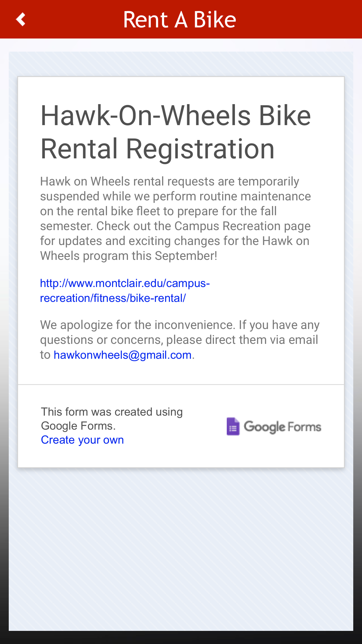Viewport: 362px width, 644px height.
Task: Click the Hawk-On-Wheels Bike Rental Registration heading
Action: [176, 132]
